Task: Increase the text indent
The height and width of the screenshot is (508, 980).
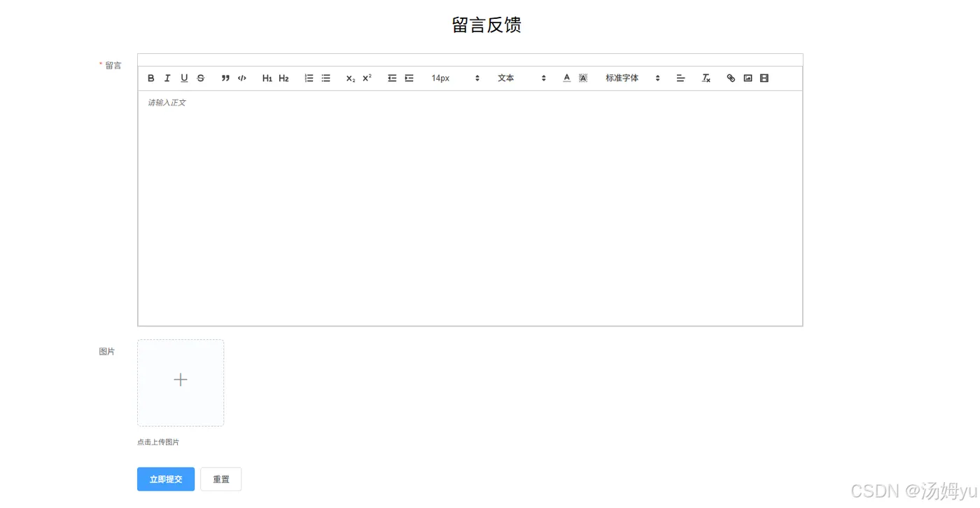Action: point(409,78)
